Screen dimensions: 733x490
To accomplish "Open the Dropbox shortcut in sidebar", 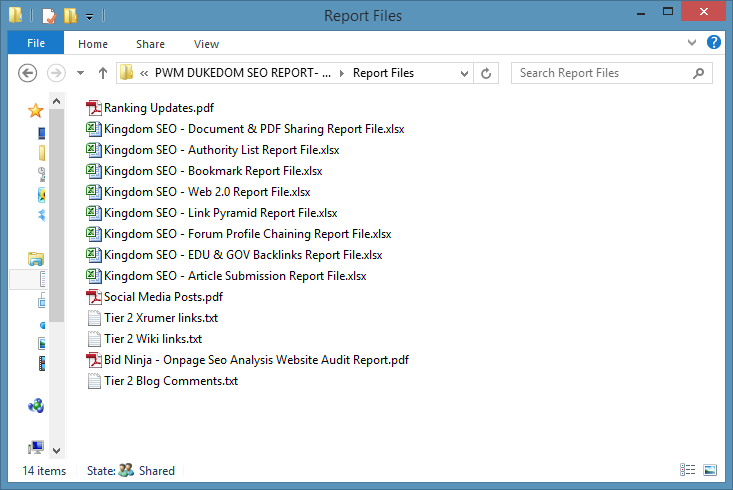I will [x=42, y=215].
